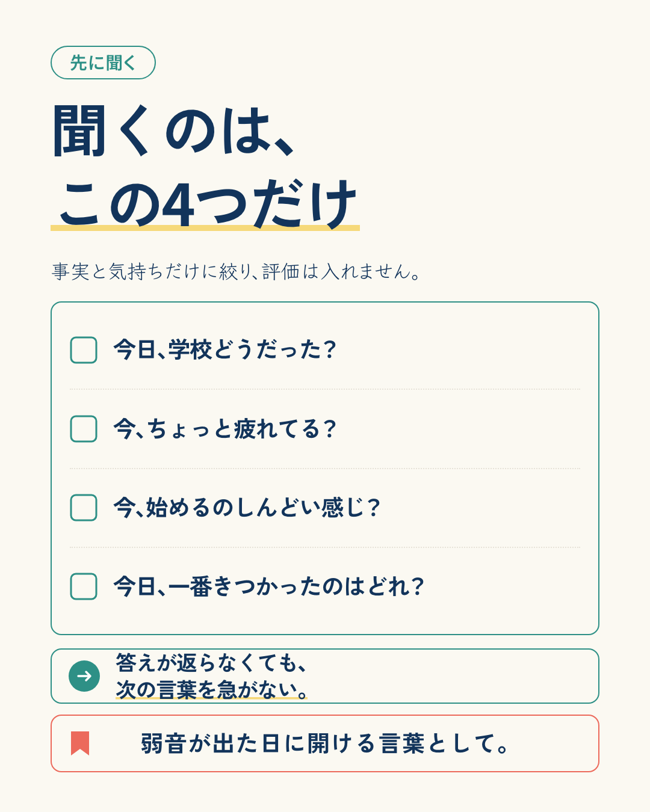
Task: Click the red bookmark icon
Action: click(80, 743)
